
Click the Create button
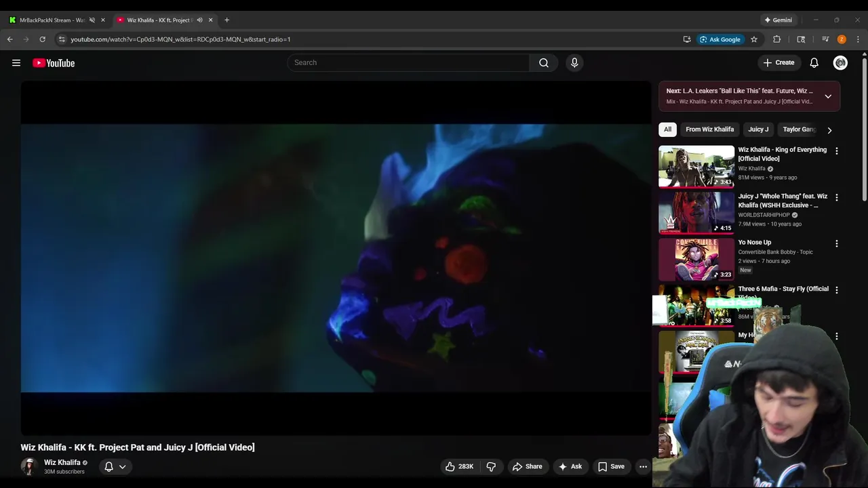778,63
